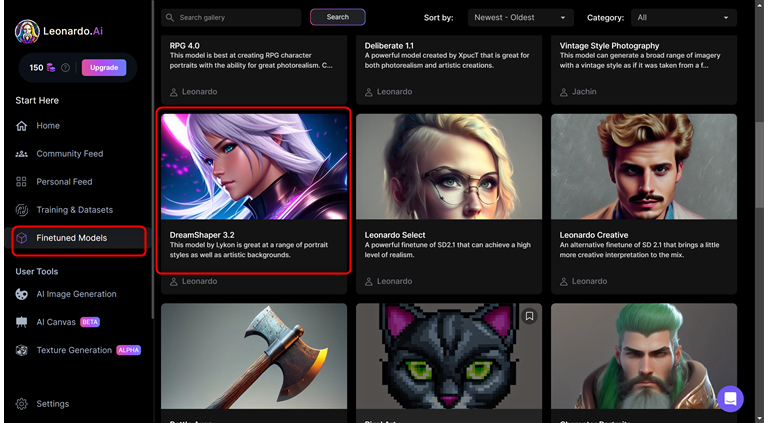Click the RPG 4.0 title
The image size is (768, 423).
click(185, 46)
